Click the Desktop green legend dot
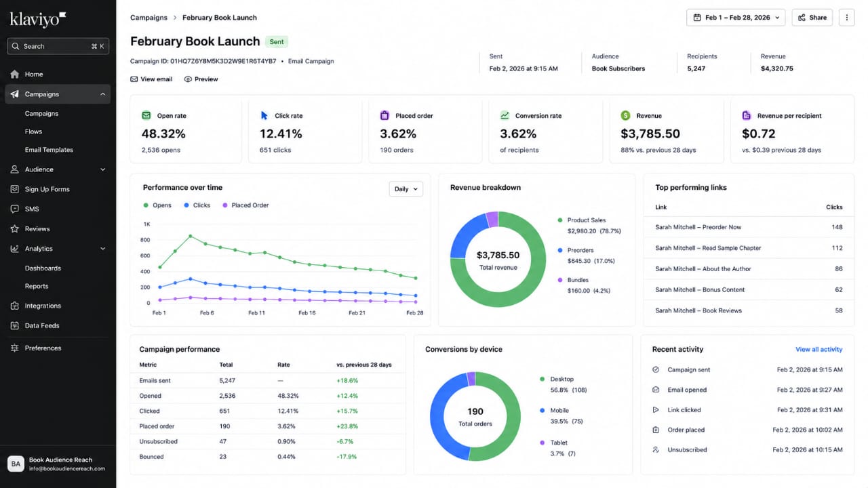 coord(542,380)
